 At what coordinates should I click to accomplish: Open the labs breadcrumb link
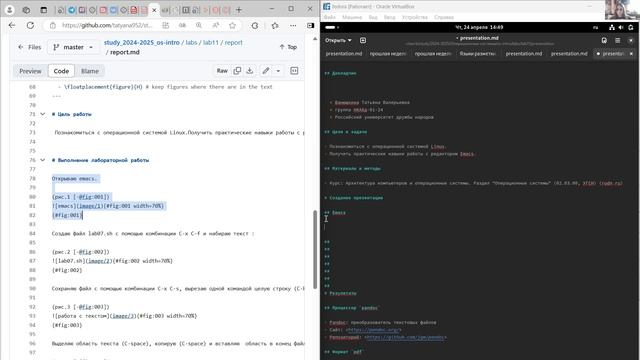[191, 42]
